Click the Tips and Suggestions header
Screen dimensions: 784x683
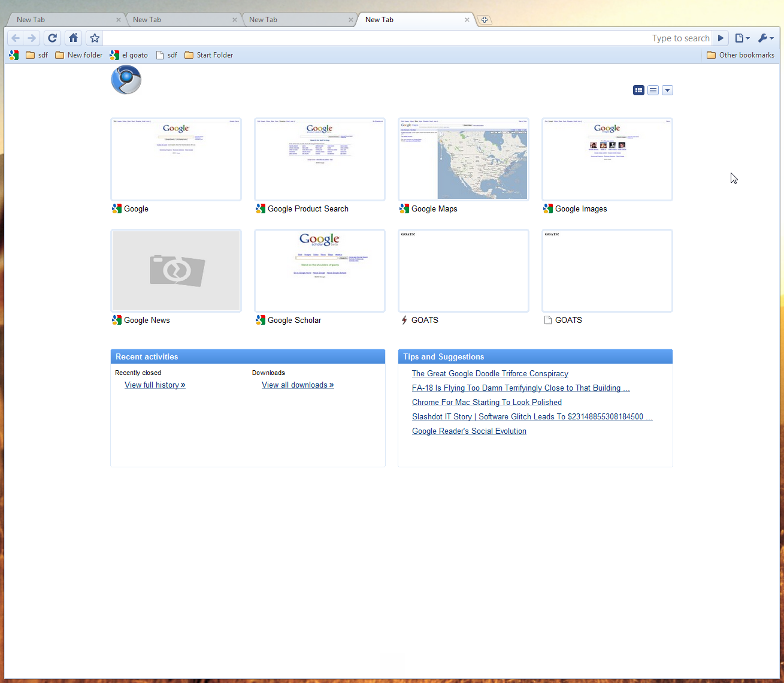pos(535,356)
